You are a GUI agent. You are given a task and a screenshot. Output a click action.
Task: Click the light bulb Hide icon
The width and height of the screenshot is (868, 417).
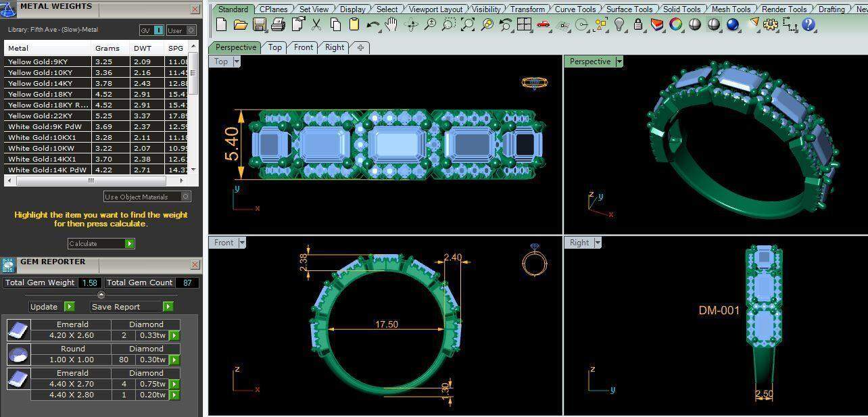point(619,25)
